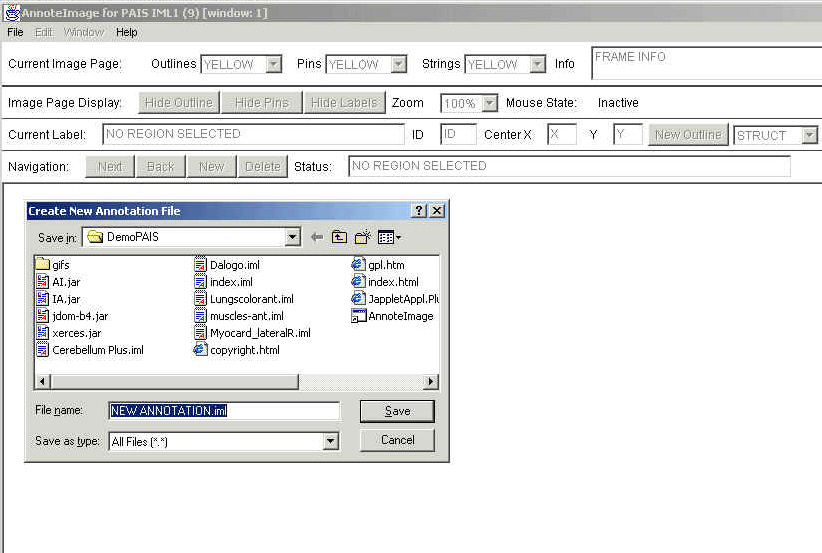The width and height of the screenshot is (822, 553).
Task: Expand the Save in folder dropdown
Action: 292,237
